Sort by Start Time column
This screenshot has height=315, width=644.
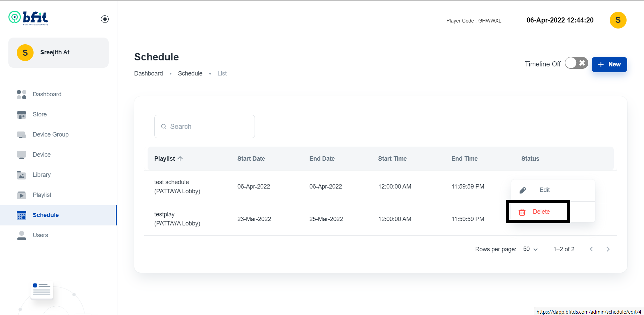(x=392, y=159)
